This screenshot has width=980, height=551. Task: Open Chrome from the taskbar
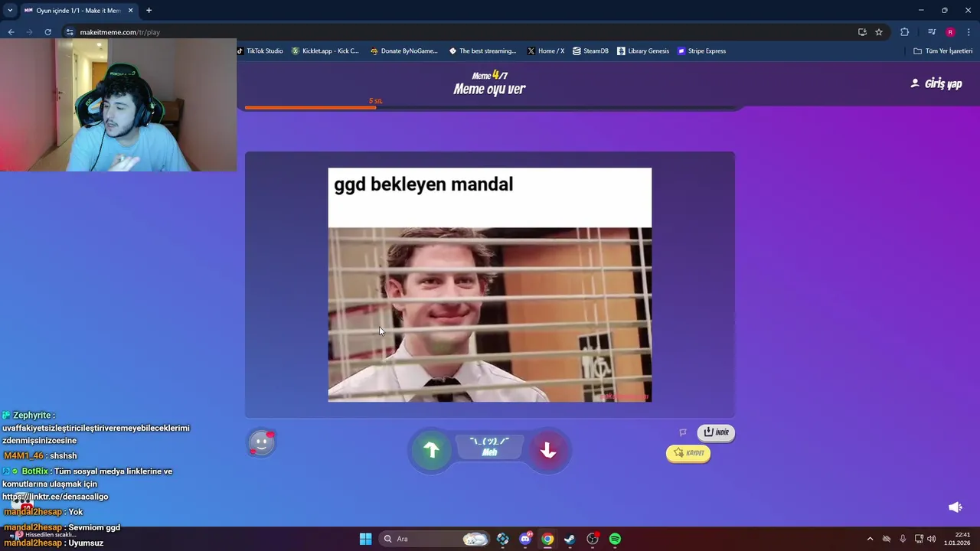coord(547,539)
